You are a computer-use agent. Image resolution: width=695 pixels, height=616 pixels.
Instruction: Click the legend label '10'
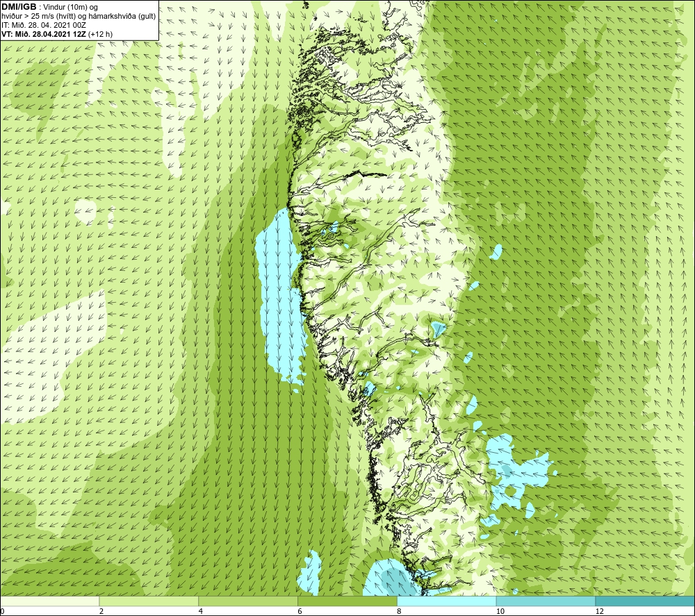500,611
